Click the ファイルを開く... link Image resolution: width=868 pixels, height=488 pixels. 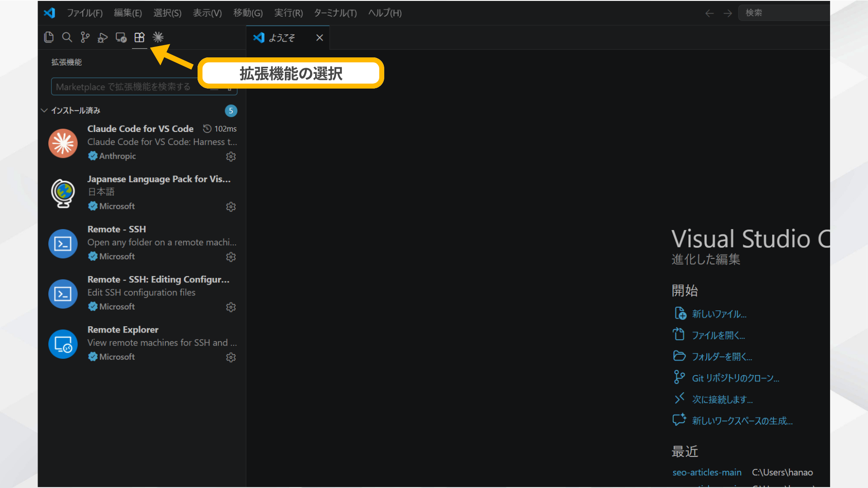pos(718,335)
